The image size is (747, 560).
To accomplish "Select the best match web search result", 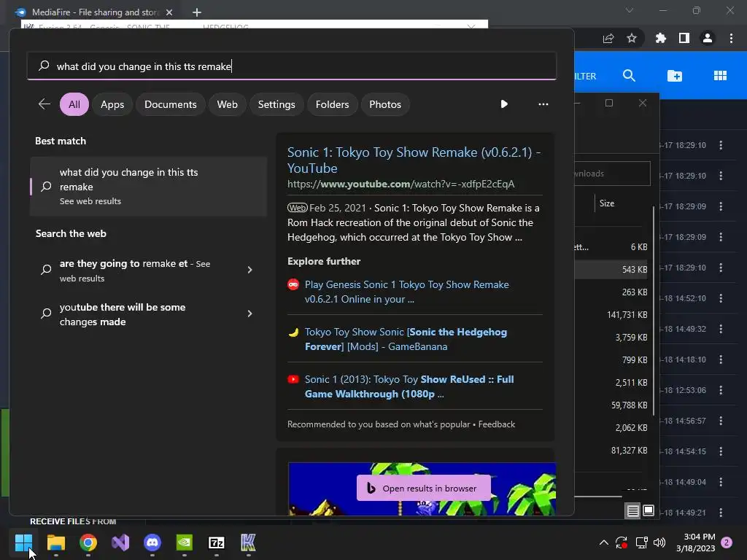I will (x=148, y=186).
